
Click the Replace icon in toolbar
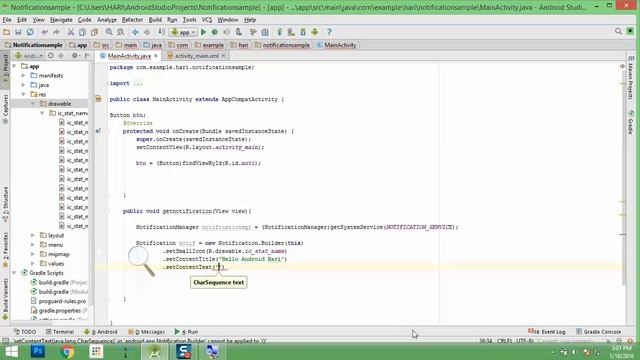click(x=121, y=32)
